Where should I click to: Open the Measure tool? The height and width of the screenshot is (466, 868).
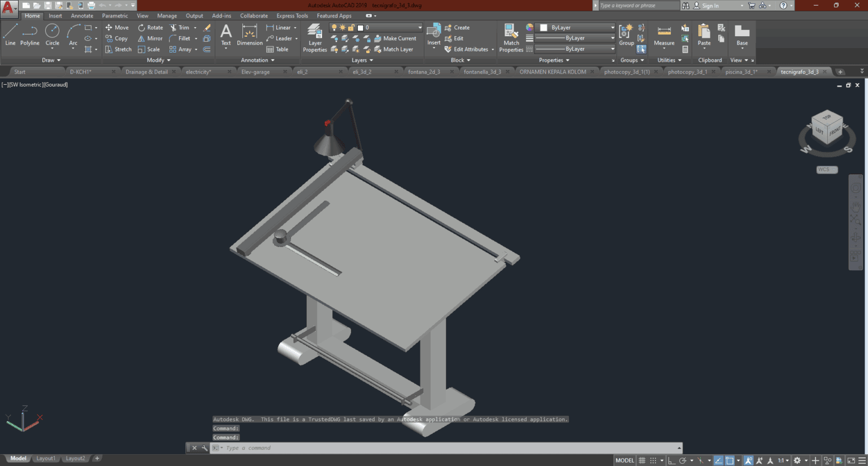click(x=663, y=35)
